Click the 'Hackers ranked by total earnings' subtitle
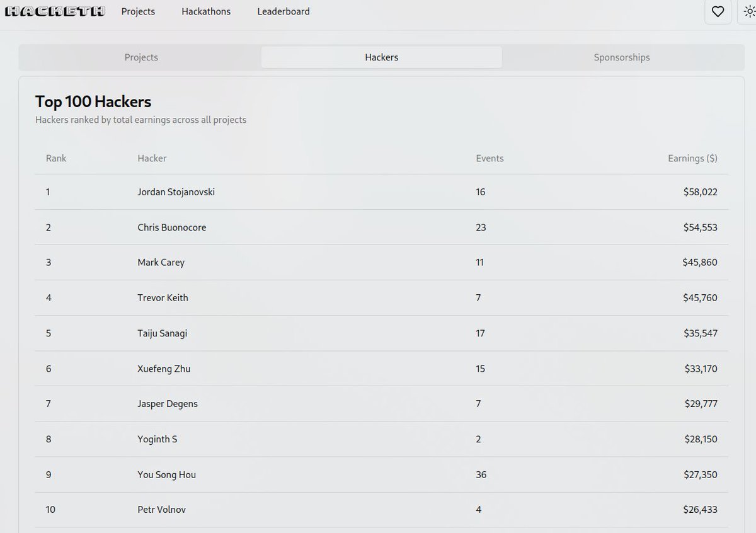The image size is (756, 533). 140,120
